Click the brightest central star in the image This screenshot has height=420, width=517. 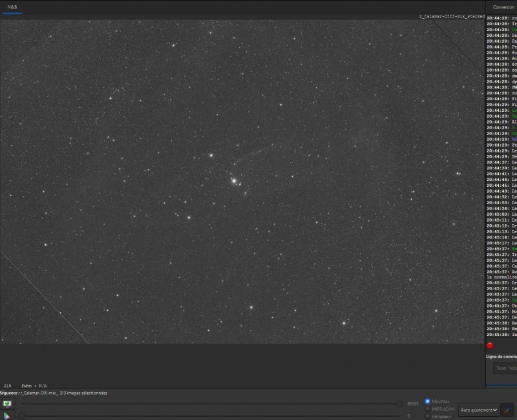tap(234, 181)
